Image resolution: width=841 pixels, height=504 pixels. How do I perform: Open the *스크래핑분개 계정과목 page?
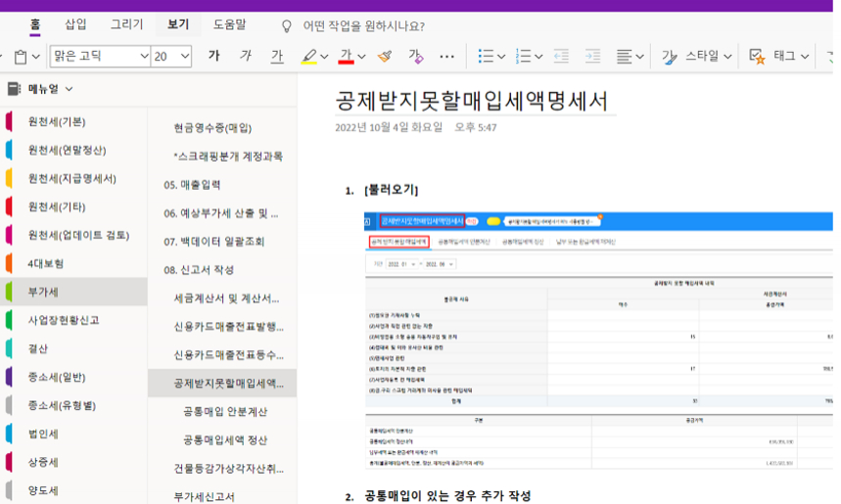(222, 156)
